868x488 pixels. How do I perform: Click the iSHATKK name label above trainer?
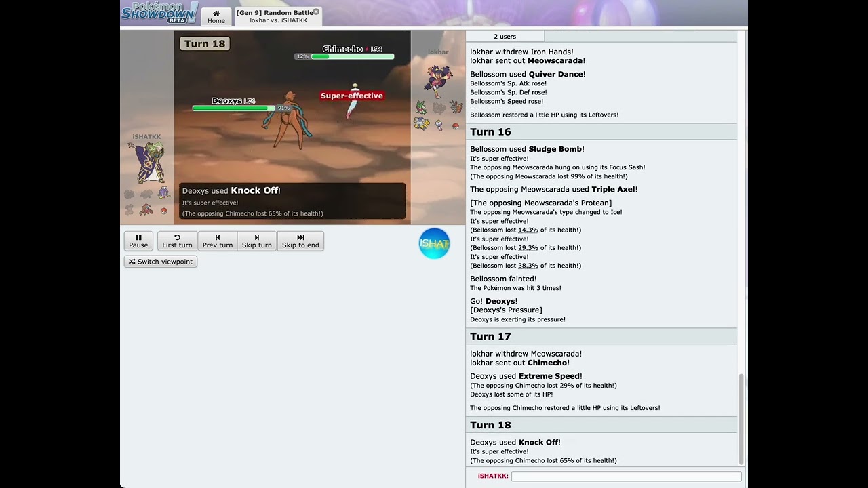[x=146, y=137]
